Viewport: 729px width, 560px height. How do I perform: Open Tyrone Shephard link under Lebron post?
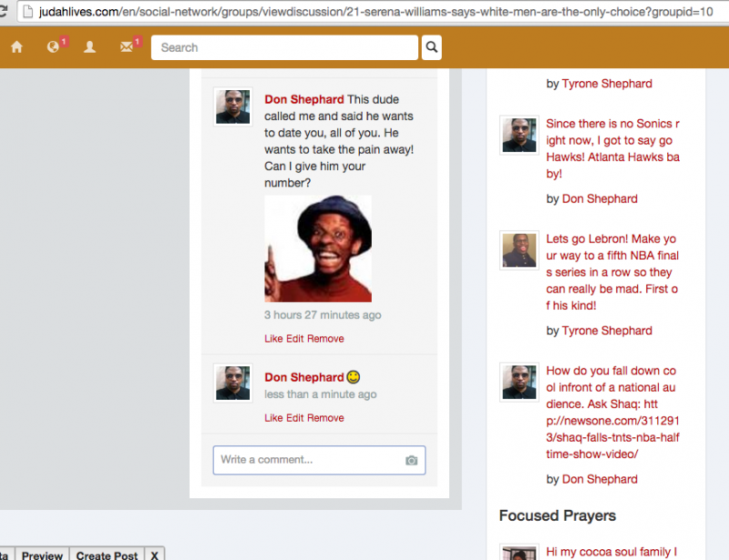point(607,331)
